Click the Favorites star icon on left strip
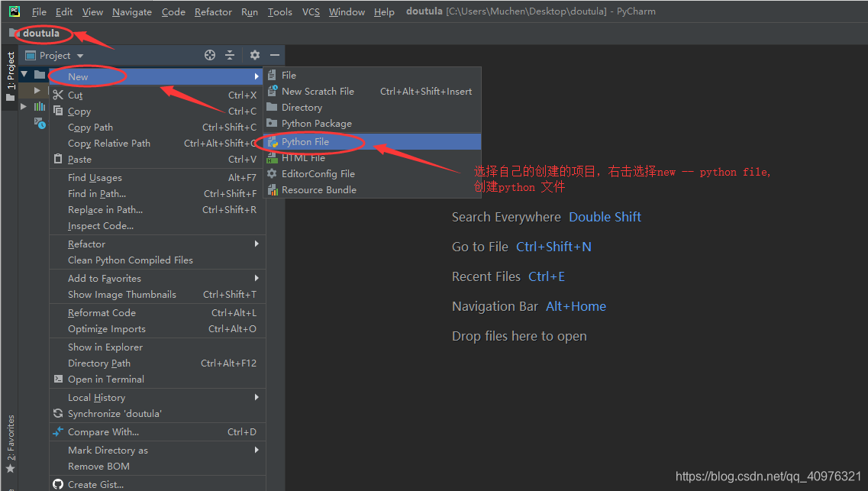This screenshot has height=491, width=868. click(x=10, y=468)
